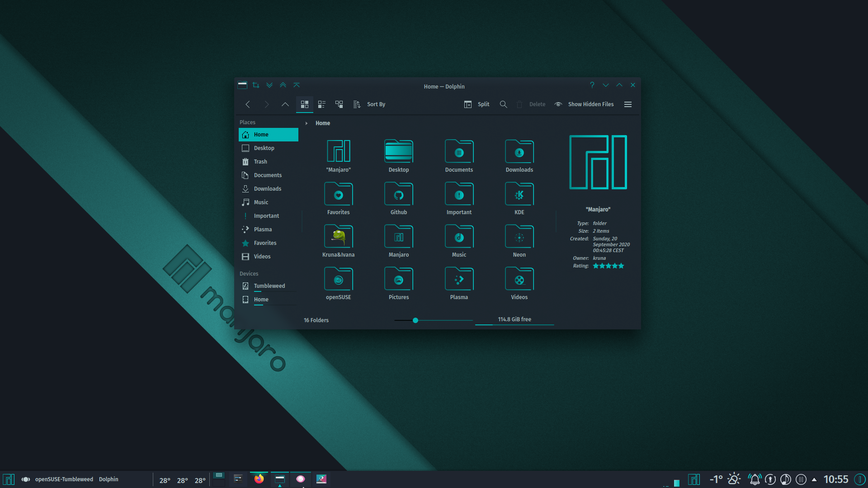Select the Favorites folder icon
The image size is (868, 488).
point(339,193)
